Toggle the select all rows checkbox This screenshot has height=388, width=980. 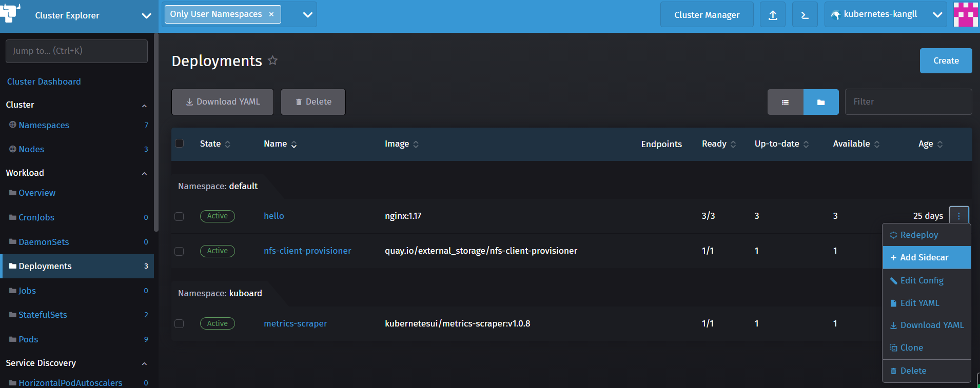(x=179, y=143)
